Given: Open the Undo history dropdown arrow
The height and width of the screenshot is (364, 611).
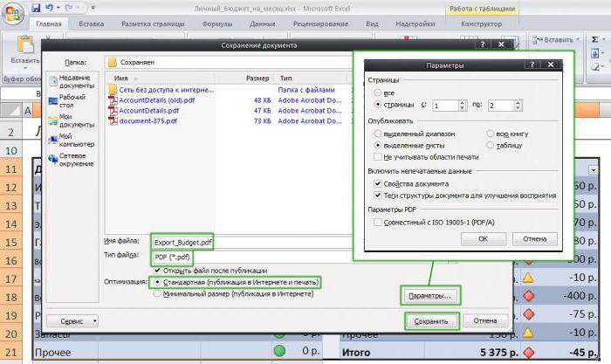Looking at the screenshot, I should click(x=58, y=8).
